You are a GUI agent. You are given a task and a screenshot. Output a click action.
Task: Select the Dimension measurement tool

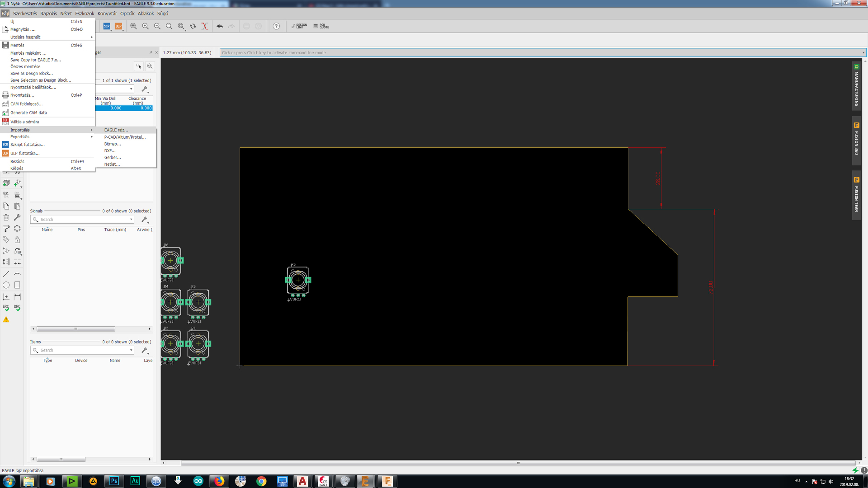[x=17, y=297]
